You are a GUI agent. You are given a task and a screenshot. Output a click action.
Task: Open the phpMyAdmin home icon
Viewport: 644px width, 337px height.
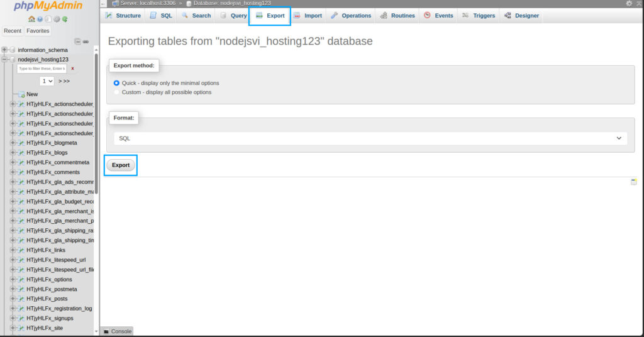(x=31, y=19)
